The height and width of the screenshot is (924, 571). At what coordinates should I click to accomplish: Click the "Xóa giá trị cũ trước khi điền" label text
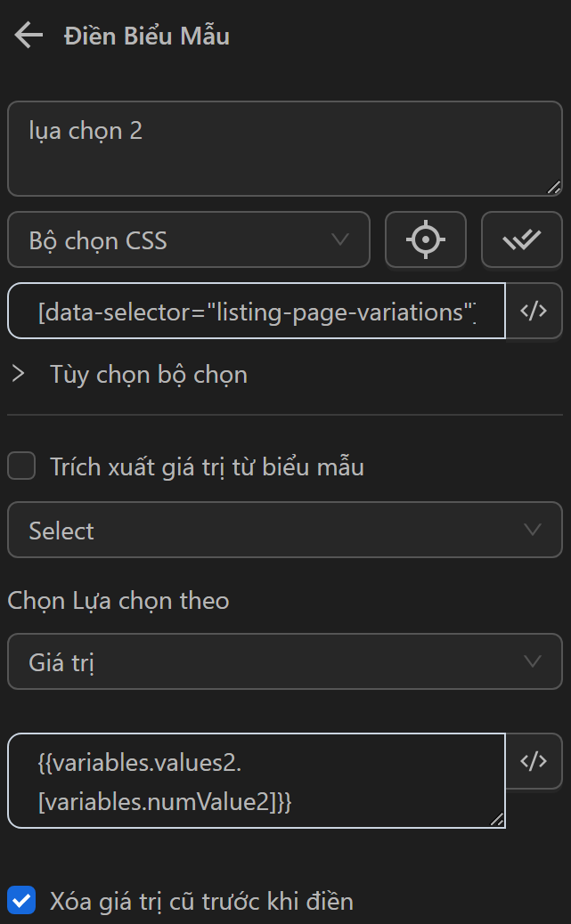coord(201,901)
